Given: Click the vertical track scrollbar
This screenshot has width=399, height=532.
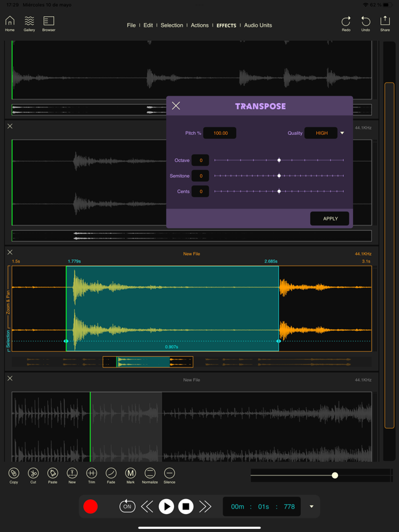Looking at the screenshot, I should [389, 255].
